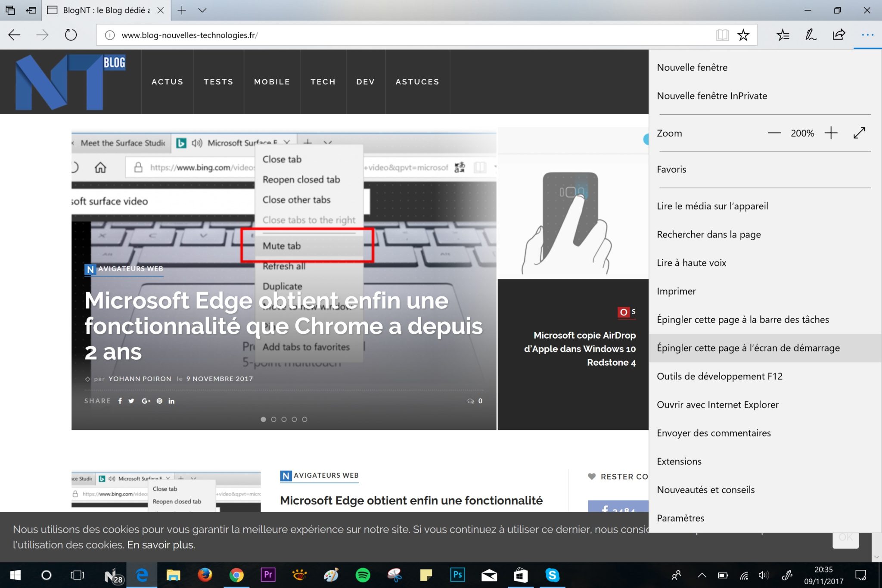
Task: Open Outils de développement F12
Action: pos(765,376)
